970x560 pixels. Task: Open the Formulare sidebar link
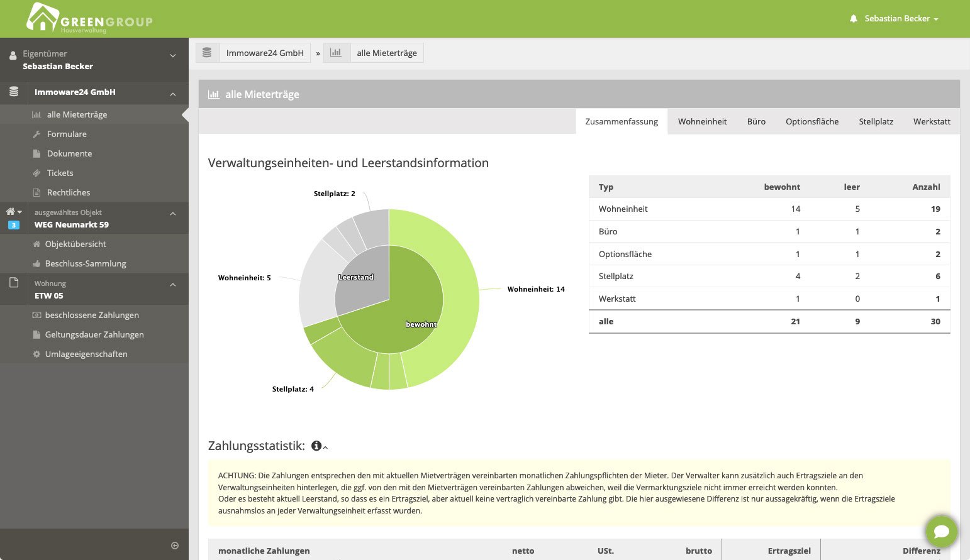point(67,134)
